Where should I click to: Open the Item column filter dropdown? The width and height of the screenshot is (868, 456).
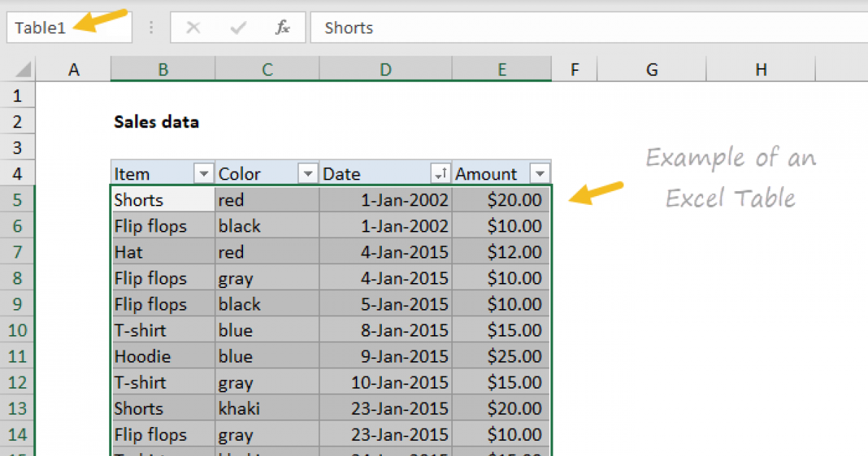click(x=203, y=173)
